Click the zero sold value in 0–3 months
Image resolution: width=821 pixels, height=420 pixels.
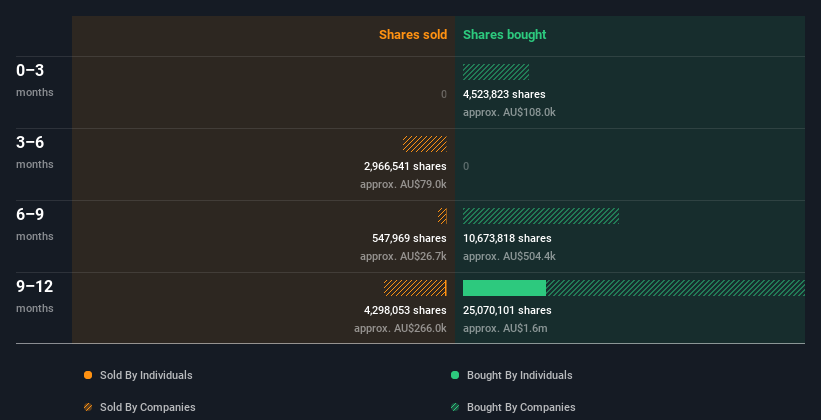click(x=444, y=94)
